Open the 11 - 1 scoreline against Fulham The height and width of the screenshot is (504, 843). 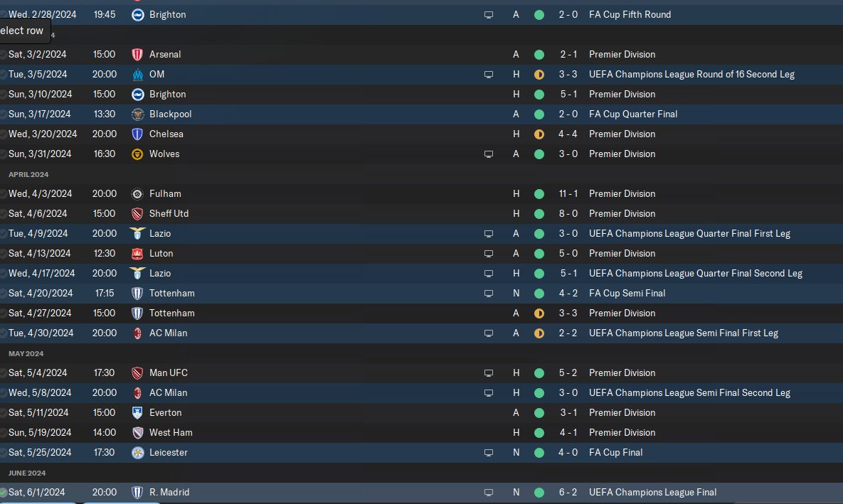568,193
